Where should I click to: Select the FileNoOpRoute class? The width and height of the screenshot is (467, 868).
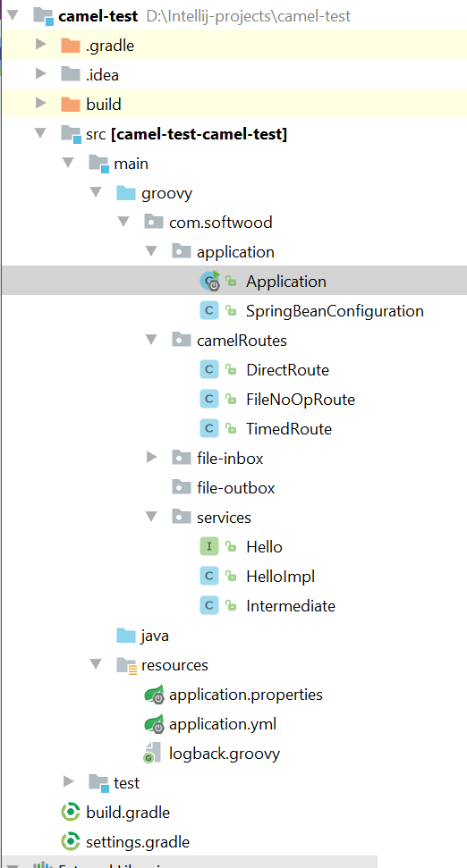click(x=301, y=399)
